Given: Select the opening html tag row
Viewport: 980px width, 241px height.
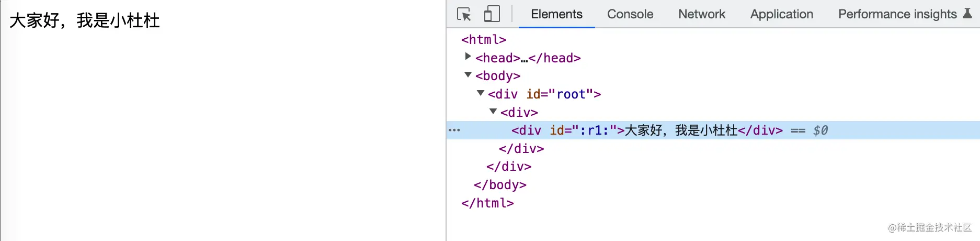Looking at the screenshot, I should pos(713,39).
